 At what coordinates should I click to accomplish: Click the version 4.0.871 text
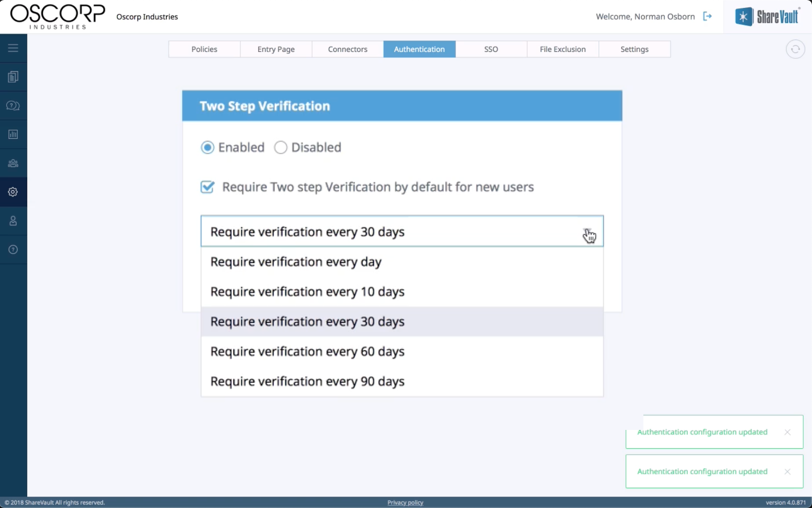coord(786,503)
